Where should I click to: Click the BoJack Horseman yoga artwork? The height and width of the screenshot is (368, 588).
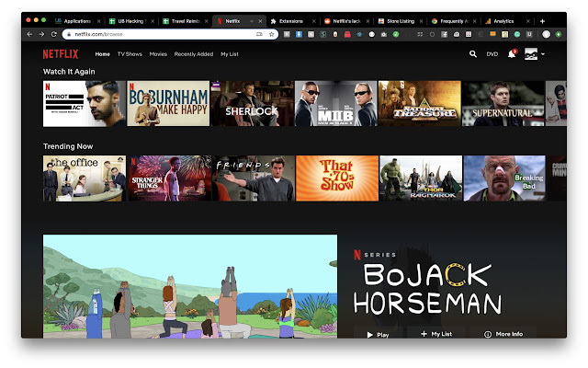click(x=190, y=286)
